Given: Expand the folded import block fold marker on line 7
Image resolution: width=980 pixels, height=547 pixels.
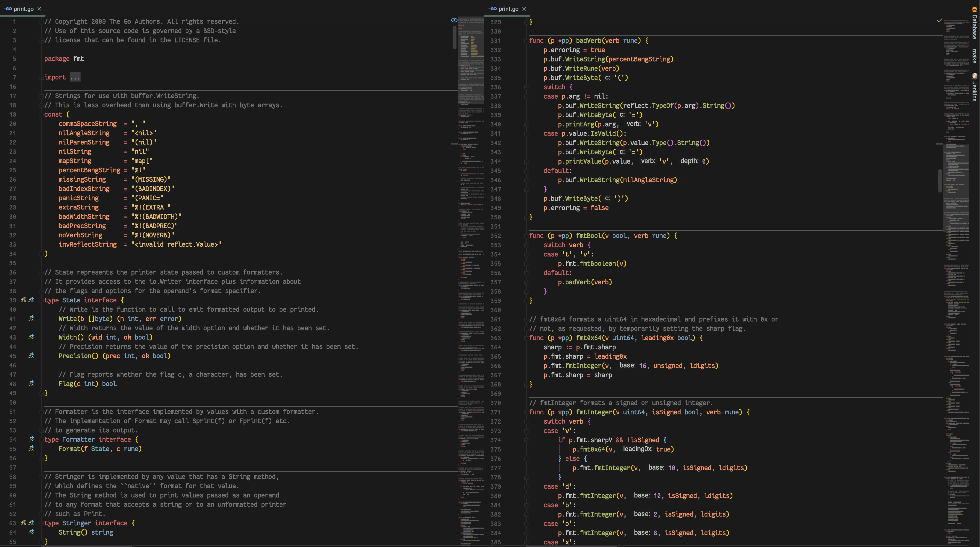Looking at the screenshot, I should pyautogui.click(x=42, y=77).
